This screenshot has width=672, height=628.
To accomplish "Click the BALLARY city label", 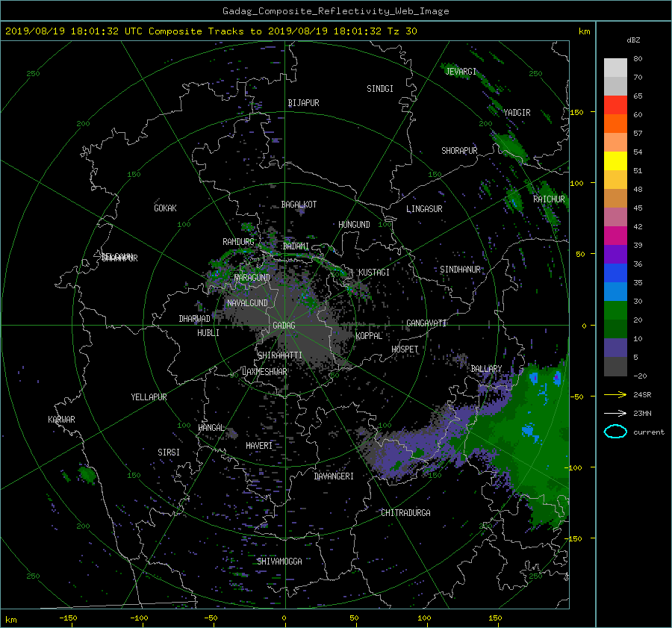I will pyautogui.click(x=486, y=369).
